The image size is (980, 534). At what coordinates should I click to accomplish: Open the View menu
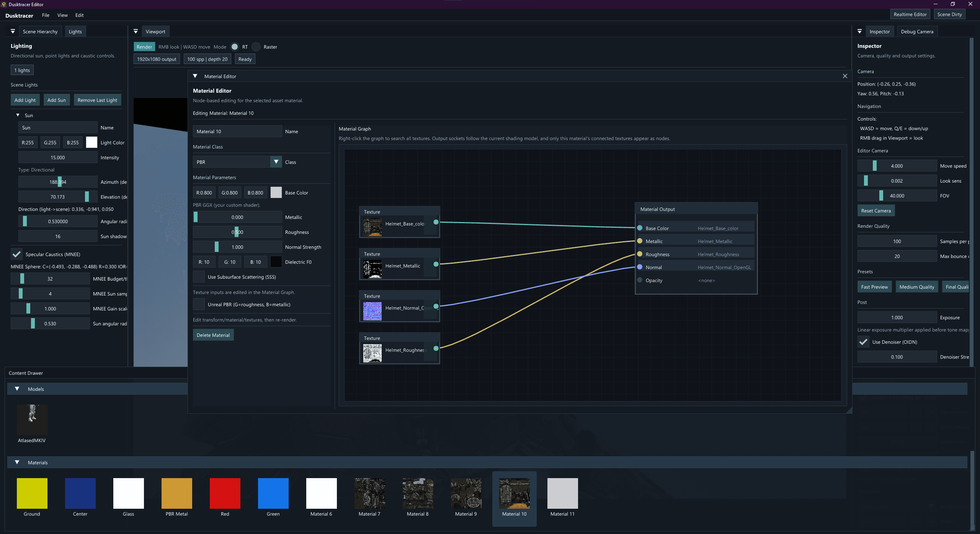[62, 15]
